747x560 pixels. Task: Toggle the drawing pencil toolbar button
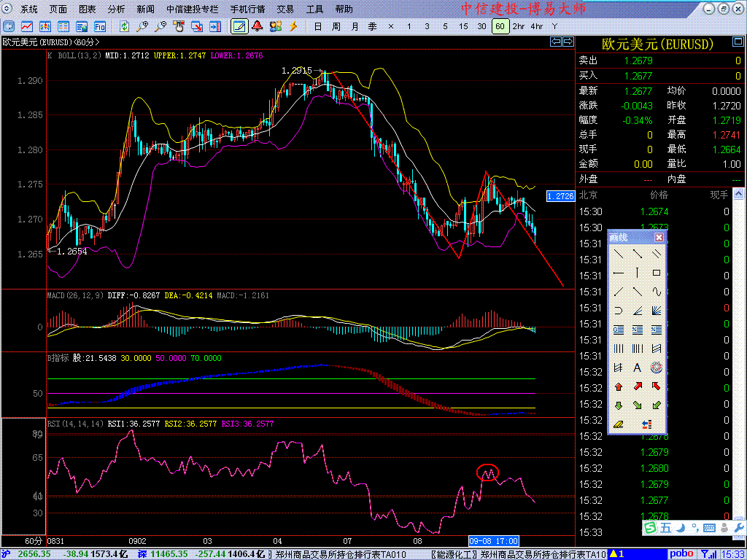(x=239, y=26)
